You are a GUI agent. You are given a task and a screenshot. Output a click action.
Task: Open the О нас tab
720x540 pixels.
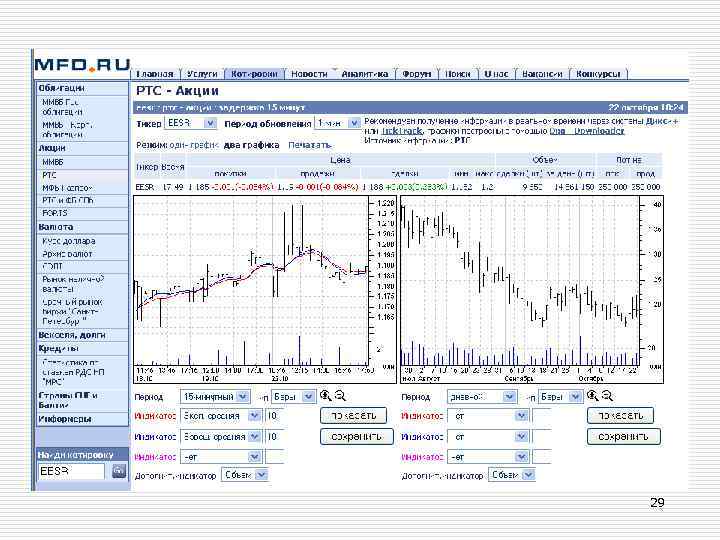click(496, 74)
